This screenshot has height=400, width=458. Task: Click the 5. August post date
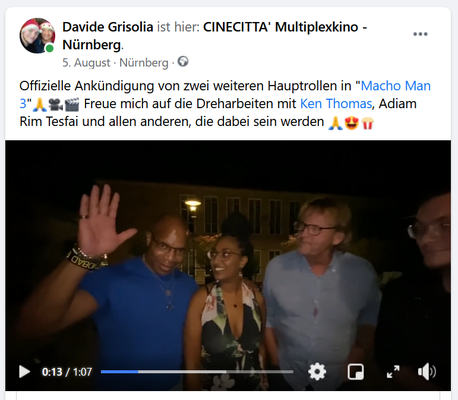click(86, 63)
